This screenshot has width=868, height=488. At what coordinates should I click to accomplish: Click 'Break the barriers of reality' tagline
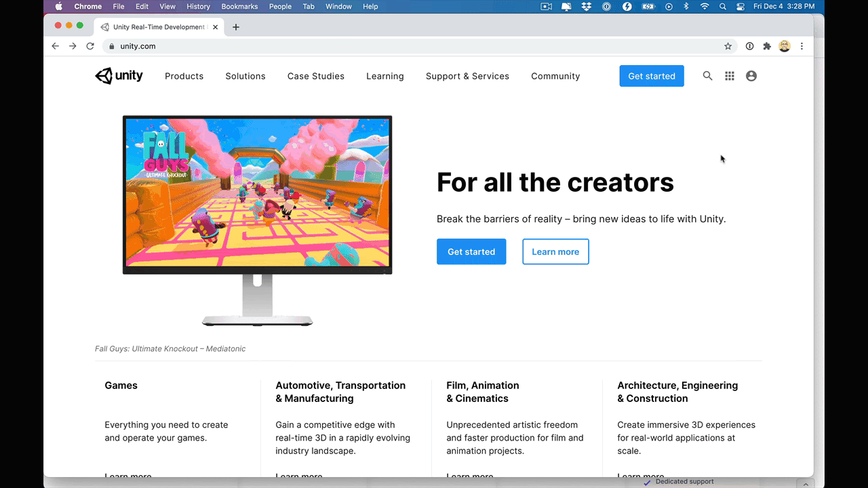581,219
